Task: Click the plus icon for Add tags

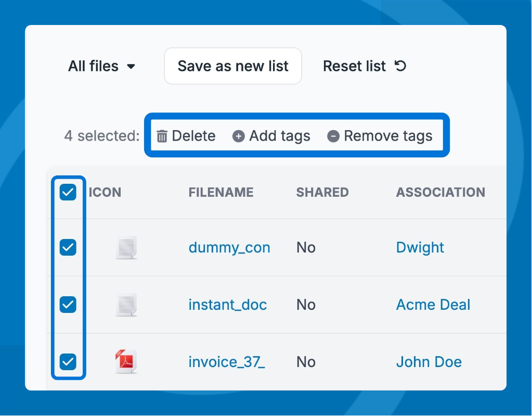Action: tap(238, 136)
